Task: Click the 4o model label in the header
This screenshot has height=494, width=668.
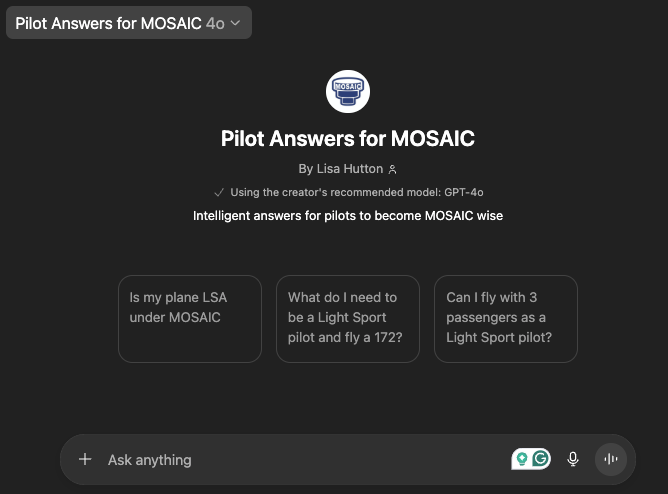Action: [x=215, y=23]
